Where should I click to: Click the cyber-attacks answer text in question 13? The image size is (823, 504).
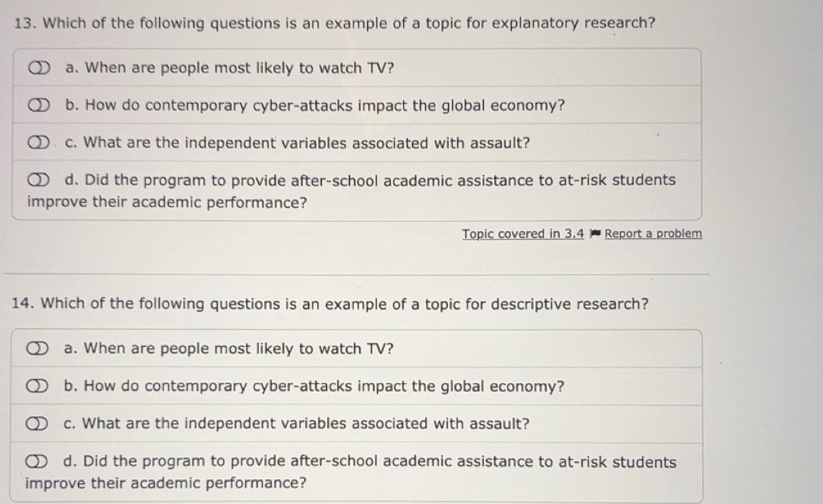click(315, 106)
